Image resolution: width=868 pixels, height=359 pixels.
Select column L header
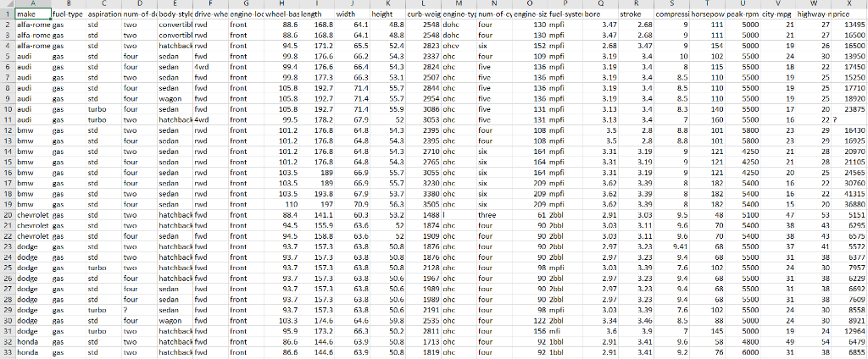point(423,3)
